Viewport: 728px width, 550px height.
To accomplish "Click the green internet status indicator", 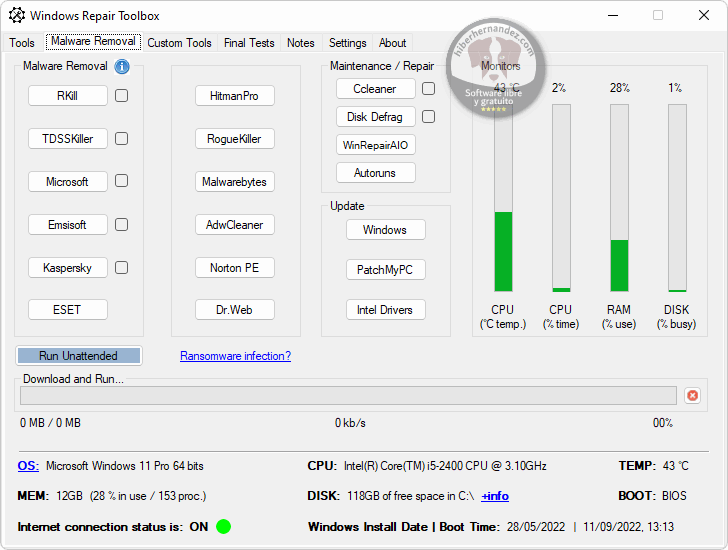I will tap(223, 527).
